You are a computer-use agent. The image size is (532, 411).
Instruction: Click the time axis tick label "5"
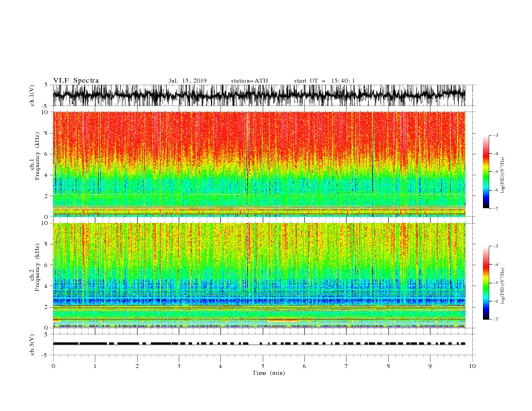263,366
